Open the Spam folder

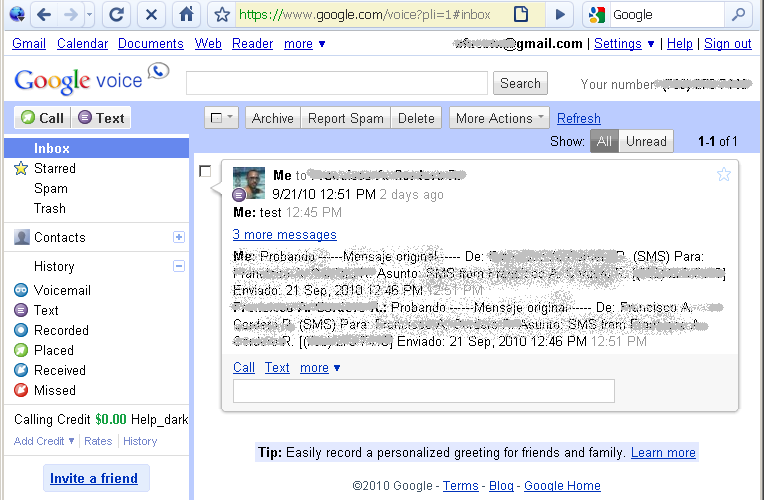pyautogui.click(x=51, y=189)
